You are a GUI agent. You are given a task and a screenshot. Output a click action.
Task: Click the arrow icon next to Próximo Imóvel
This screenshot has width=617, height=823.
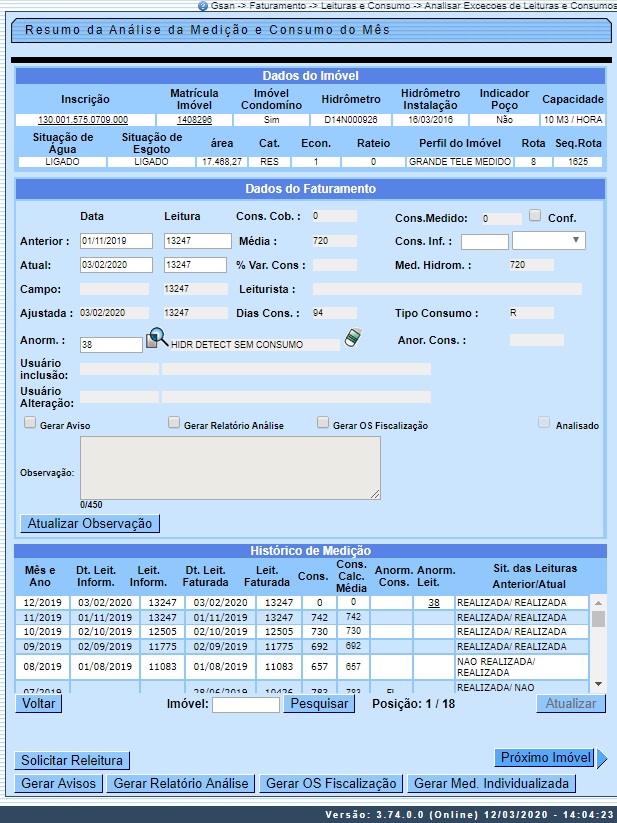coord(602,758)
